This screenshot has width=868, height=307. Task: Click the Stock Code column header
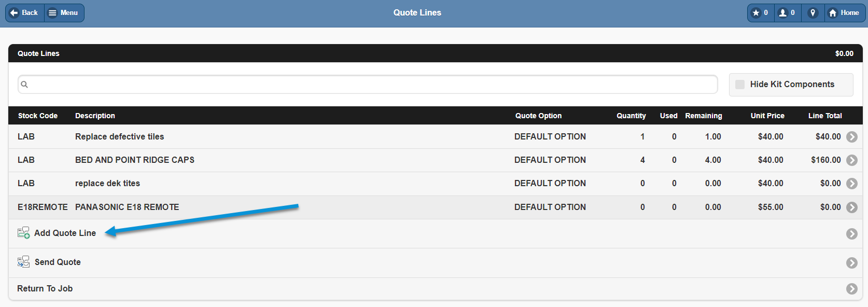[x=38, y=116]
